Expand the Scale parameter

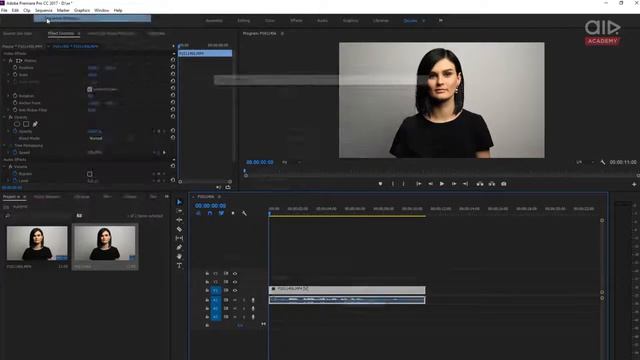click(x=9, y=75)
